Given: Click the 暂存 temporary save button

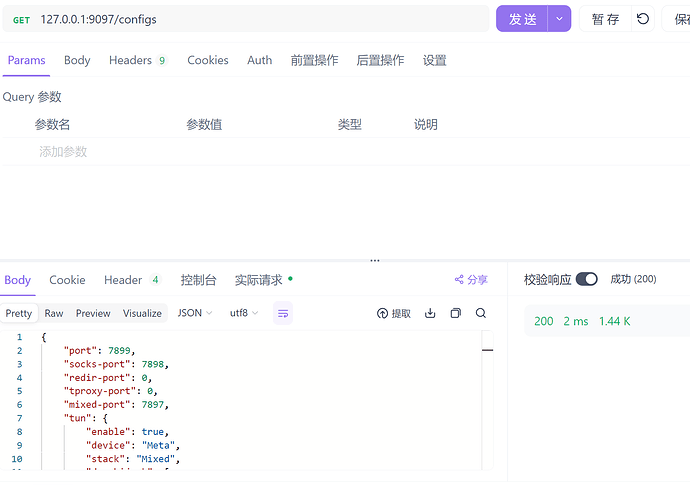Looking at the screenshot, I should point(605,19).
